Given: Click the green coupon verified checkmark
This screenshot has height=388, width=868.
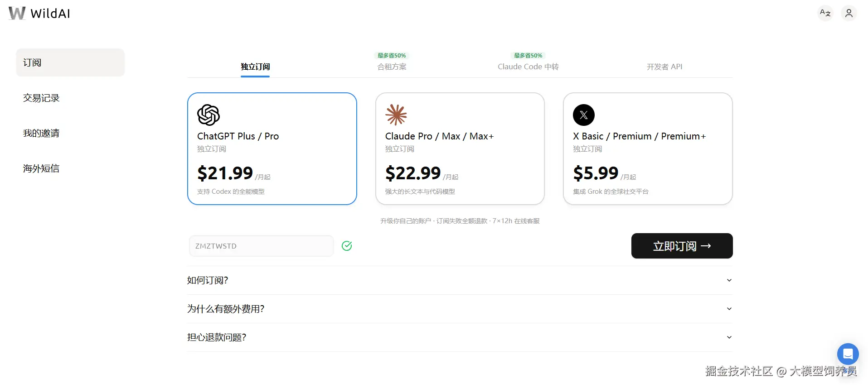Looking at the screenshot, I should (347, 246).
